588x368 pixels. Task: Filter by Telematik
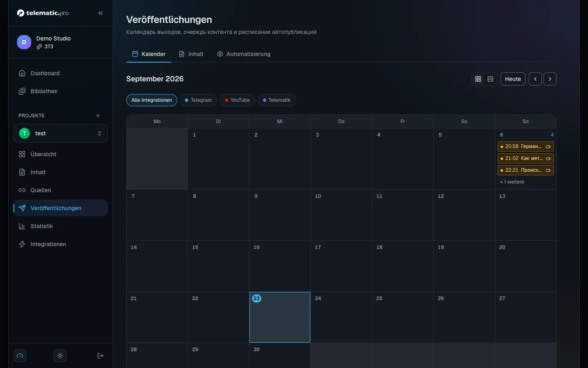[277, 100]
